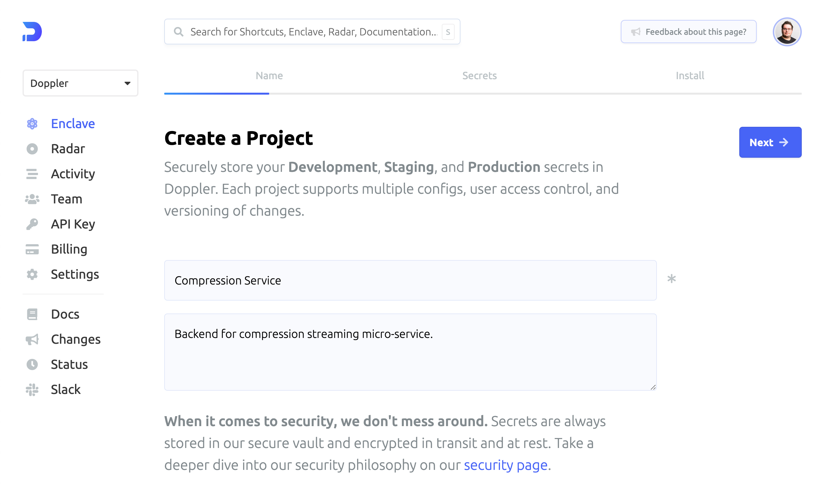823x504 pixels.
Task: Click the Billing credit card icon
Action: tap(32, 249)
